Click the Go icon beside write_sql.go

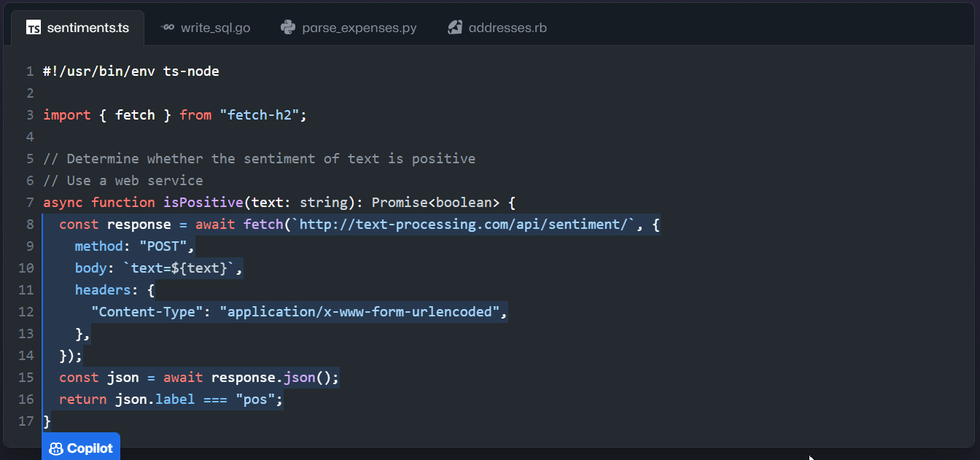point(167,28)
